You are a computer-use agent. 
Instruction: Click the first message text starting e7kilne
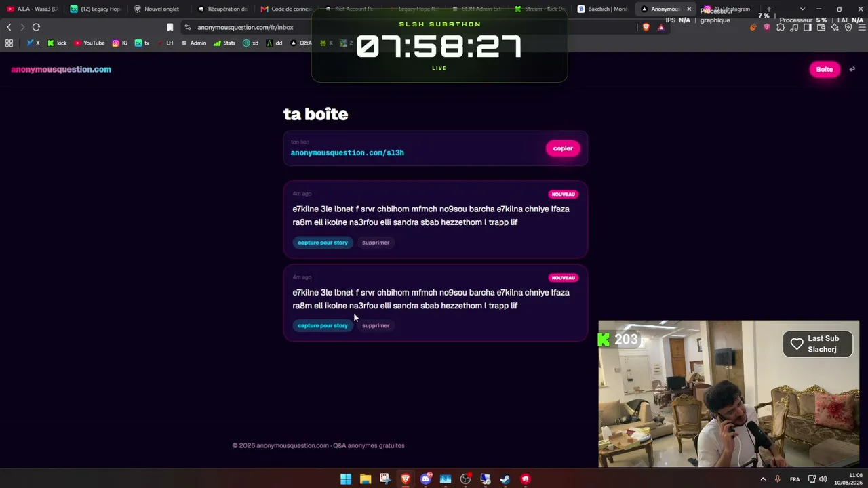point(431,216)
